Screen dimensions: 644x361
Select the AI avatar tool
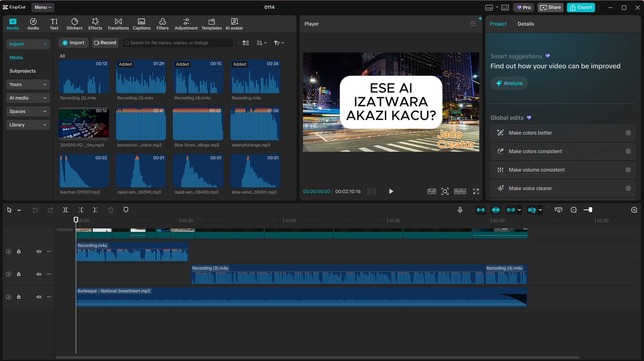point(234,24)
